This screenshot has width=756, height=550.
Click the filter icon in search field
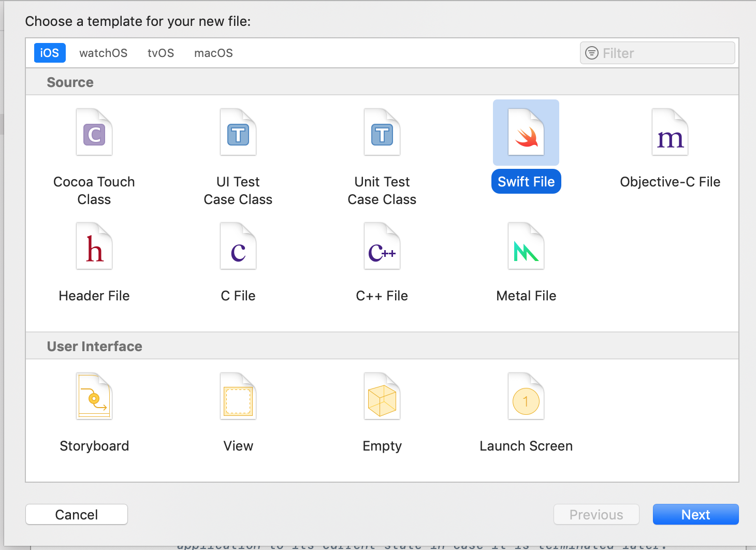(x=591, y=53)
